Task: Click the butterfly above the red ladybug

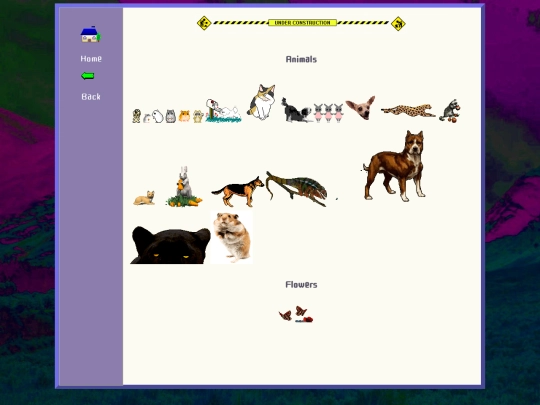Action: point(301,311)
